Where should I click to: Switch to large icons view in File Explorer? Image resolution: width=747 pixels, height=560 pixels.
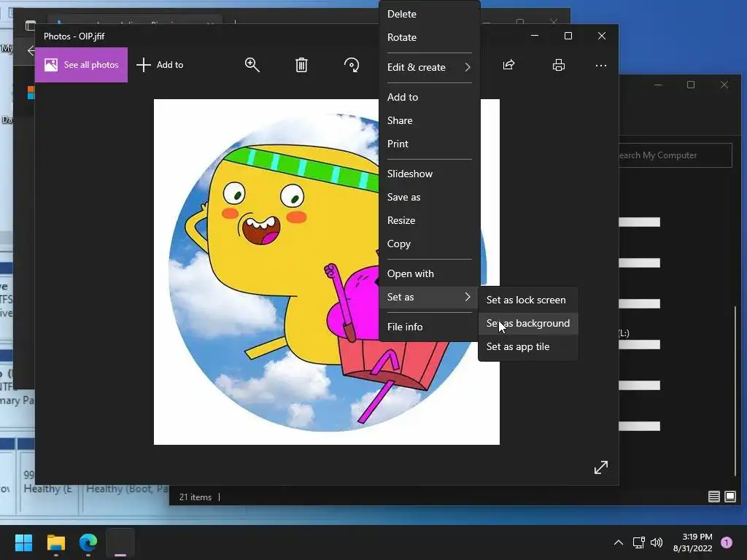(729, 497)
